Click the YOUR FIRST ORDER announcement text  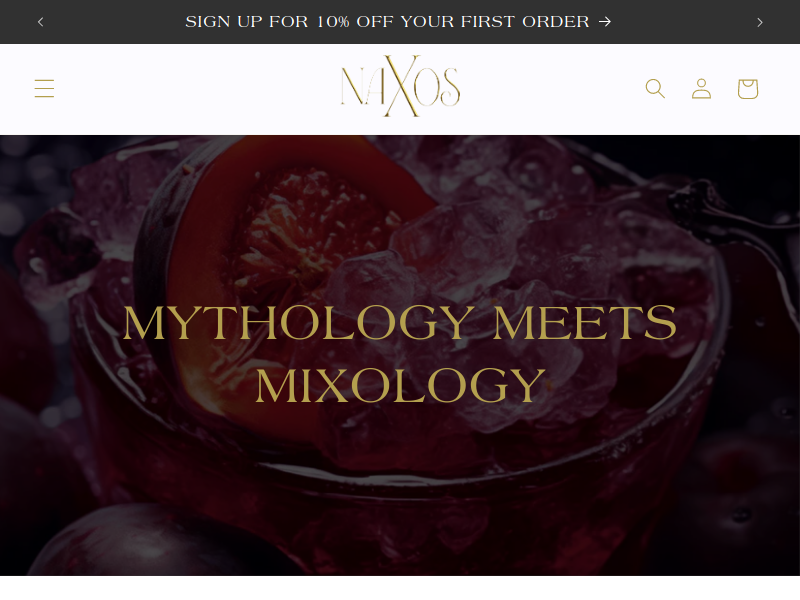pyautogui.click(x=495, y=21)
